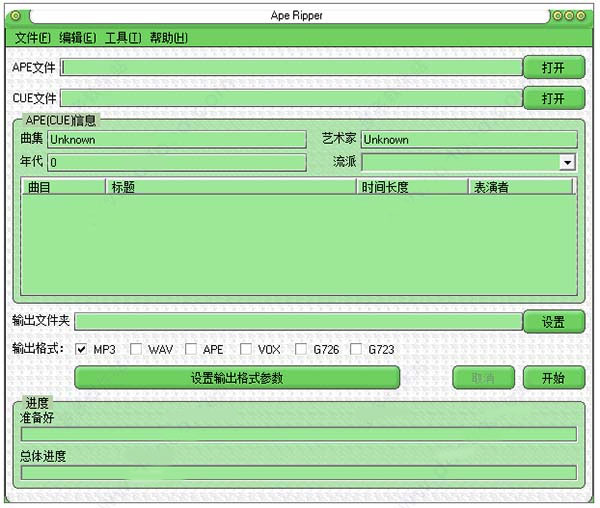This screenshot has height=508, width=600.
Task: Click the 表演者 column header
Action: pyautogui.click(x=520, y=187)
